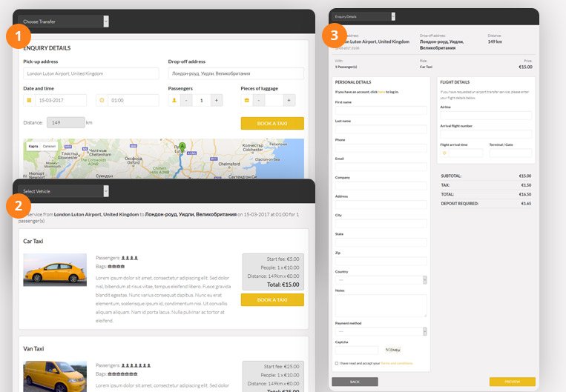
Task: Click the luggage suitcase icon
Action: coord(247,100)
